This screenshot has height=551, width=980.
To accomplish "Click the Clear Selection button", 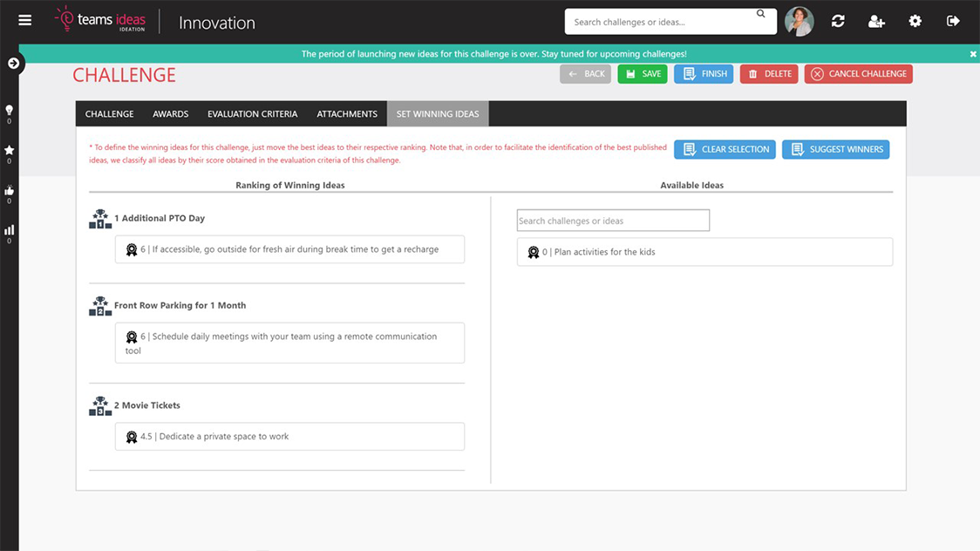I will click(725, 149).
